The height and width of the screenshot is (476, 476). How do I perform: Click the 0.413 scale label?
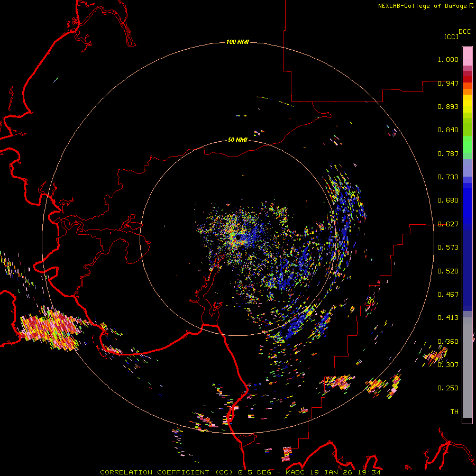448,318
